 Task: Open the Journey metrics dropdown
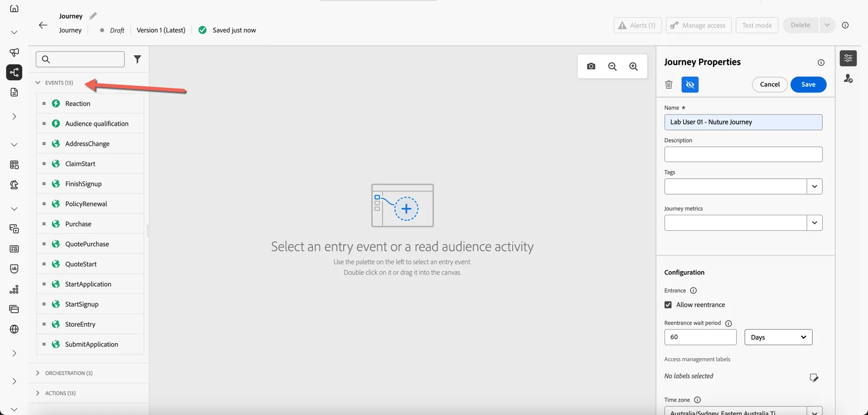814,223
